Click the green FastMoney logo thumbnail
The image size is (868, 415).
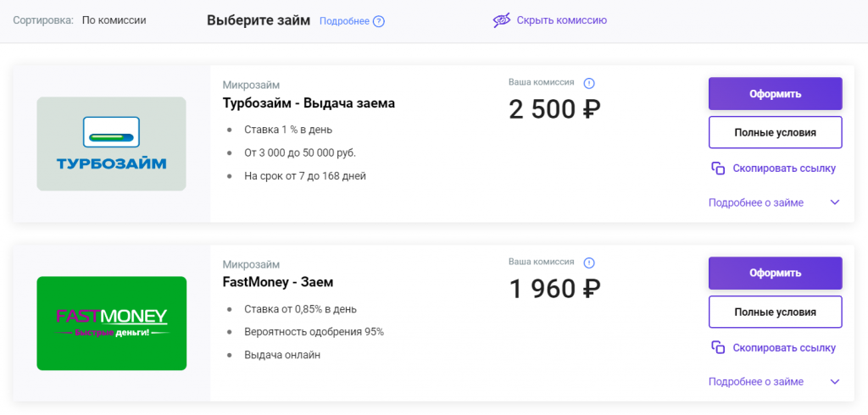111,324
